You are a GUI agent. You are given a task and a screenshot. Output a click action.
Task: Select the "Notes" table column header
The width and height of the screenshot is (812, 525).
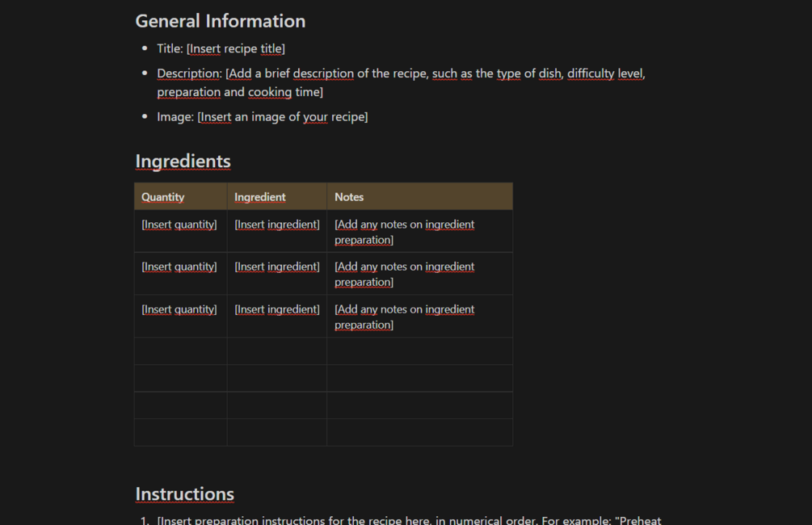point(349,197)
